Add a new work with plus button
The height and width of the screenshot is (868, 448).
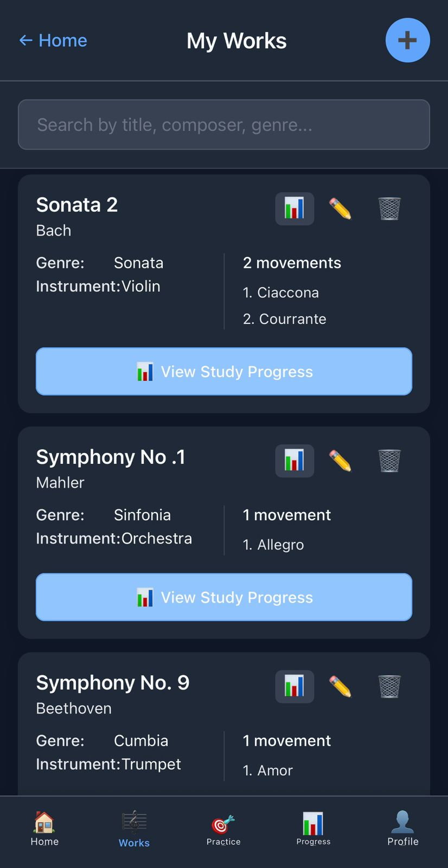[407, 40]
